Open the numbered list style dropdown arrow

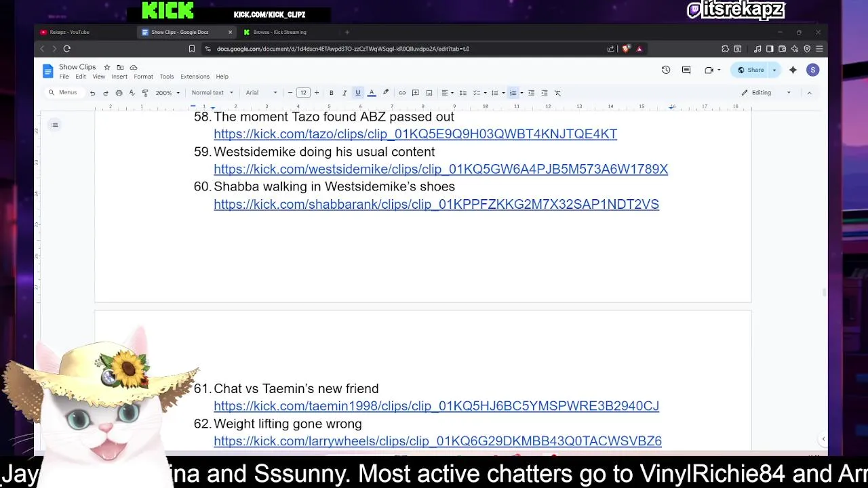point(521,93)
